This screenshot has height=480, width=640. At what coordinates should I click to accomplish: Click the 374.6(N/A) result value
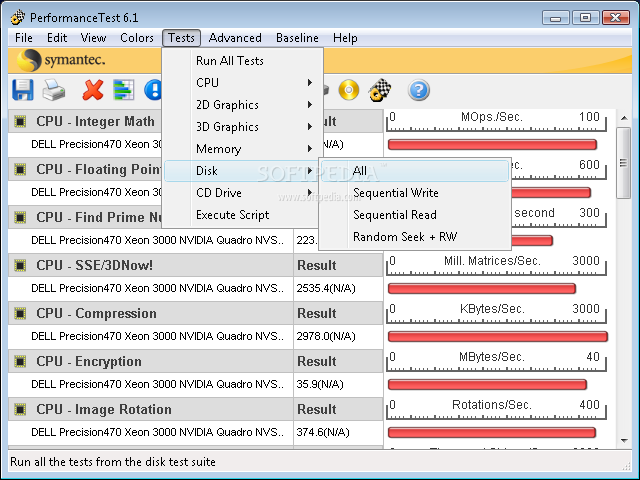(x=323, y=432)
